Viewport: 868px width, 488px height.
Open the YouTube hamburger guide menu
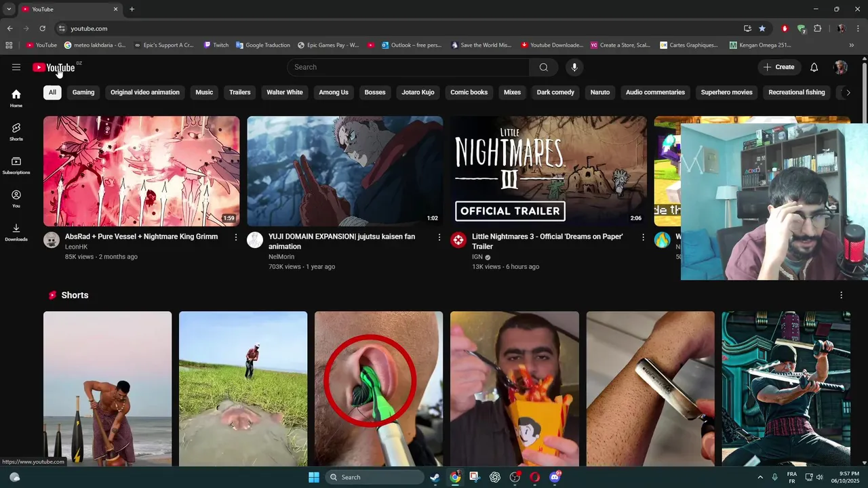[x=16, y=67]
